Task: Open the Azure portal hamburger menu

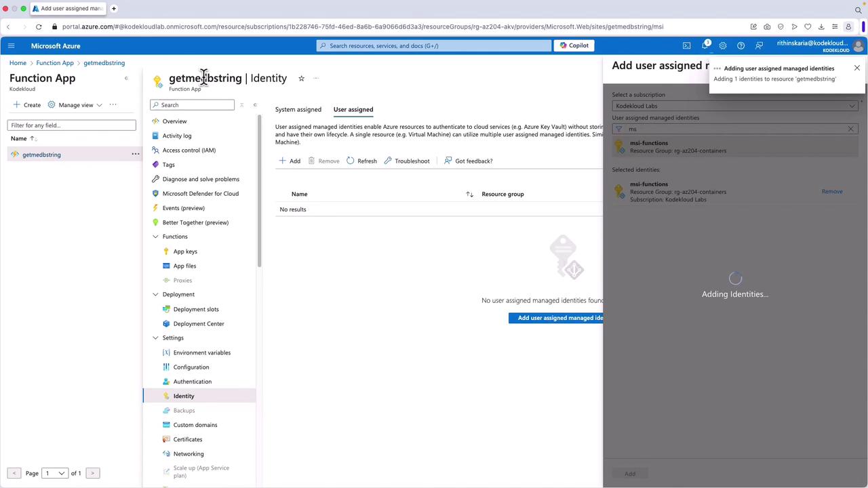Action: (11, 45)
